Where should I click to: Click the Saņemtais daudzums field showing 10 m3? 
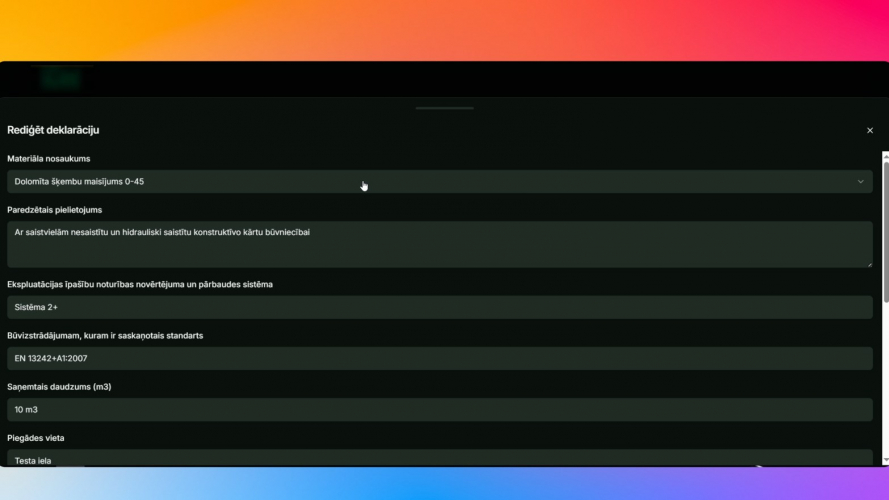(439, 409)
